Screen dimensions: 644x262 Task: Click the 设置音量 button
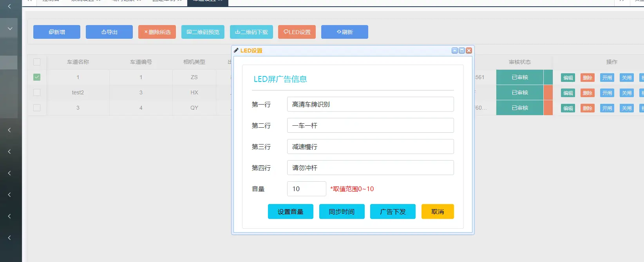291,211
